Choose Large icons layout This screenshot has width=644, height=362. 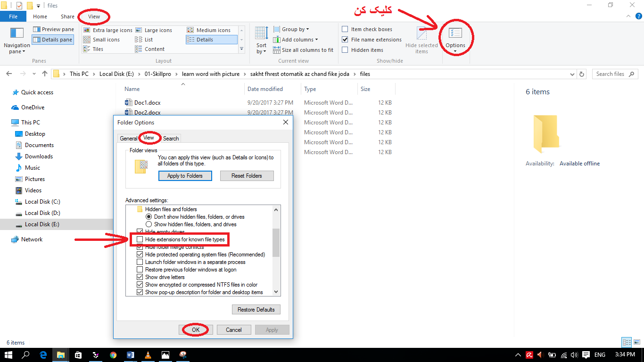coord(154,30)
